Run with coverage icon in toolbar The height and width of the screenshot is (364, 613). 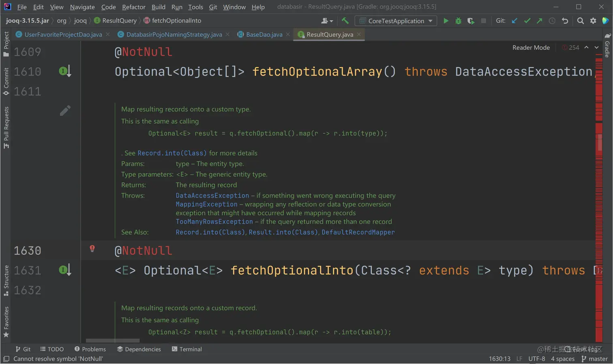(x=471, y=21)
